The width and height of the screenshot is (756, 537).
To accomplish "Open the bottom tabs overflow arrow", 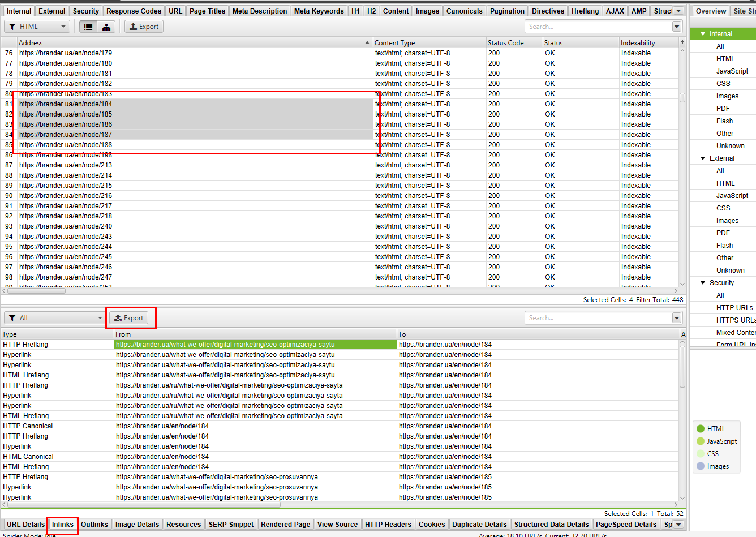I will pos(679,525).
